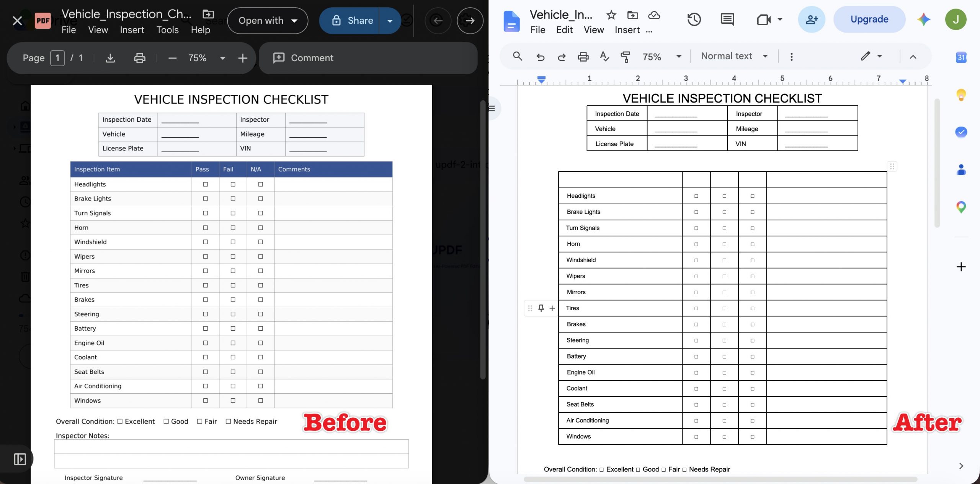Search the menus magnifier icon
This screenshot has width=980, height=484.
[517, 56]
